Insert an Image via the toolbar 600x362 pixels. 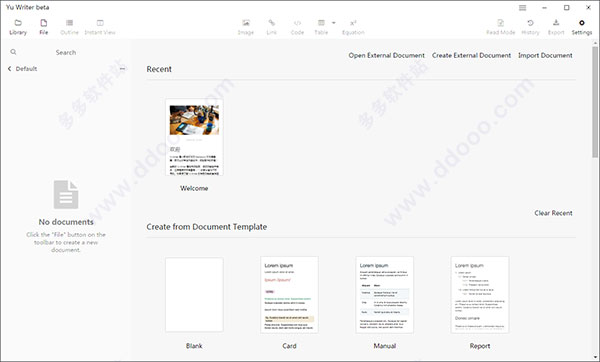[x=246, y=27]
